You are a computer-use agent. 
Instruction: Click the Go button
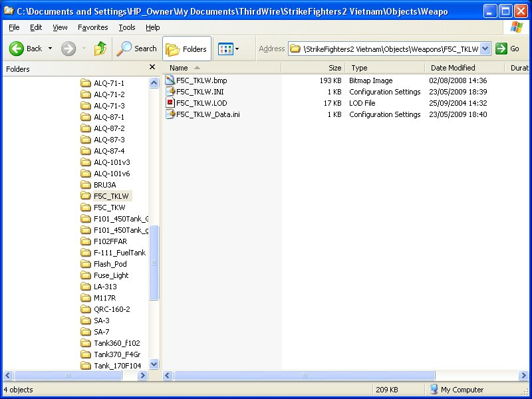507,49
